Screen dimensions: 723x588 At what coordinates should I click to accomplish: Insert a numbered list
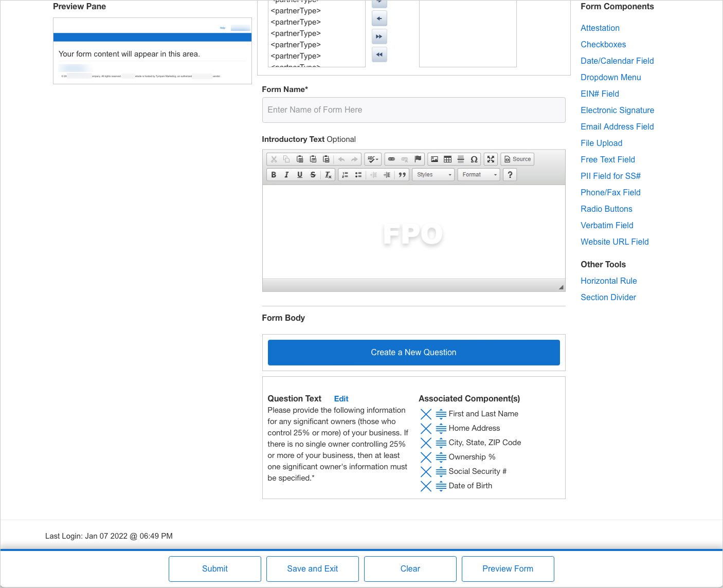click(345, 175)
